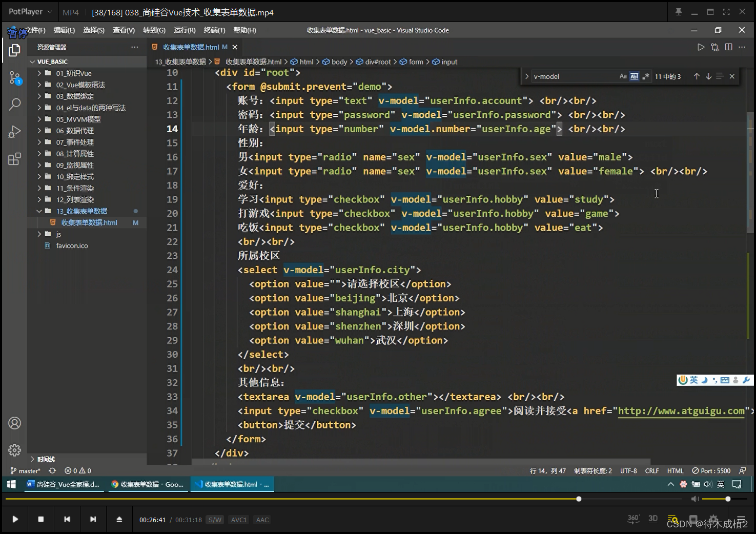Pin PotPlayer window on top

click(x=679, y=12)
